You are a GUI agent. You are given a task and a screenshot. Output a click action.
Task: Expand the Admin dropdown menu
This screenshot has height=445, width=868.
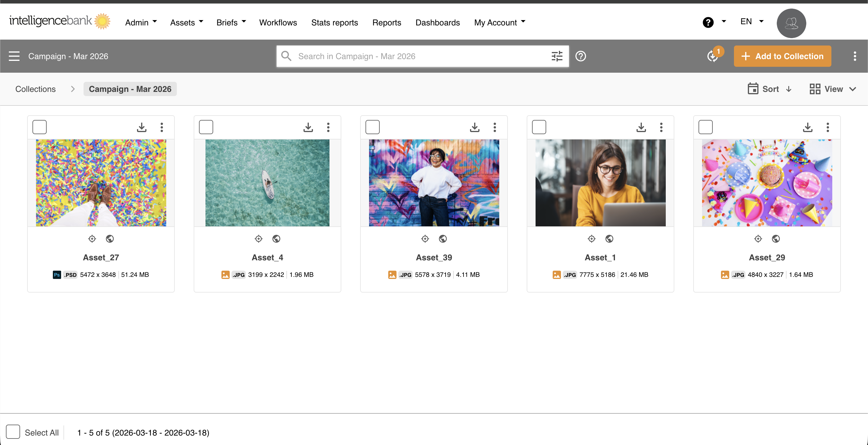(141, 22)
